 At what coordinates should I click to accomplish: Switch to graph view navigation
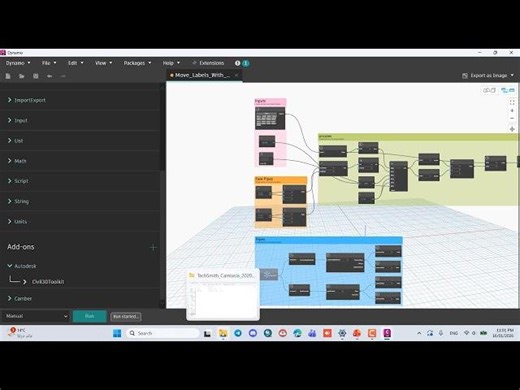(508, 90)
